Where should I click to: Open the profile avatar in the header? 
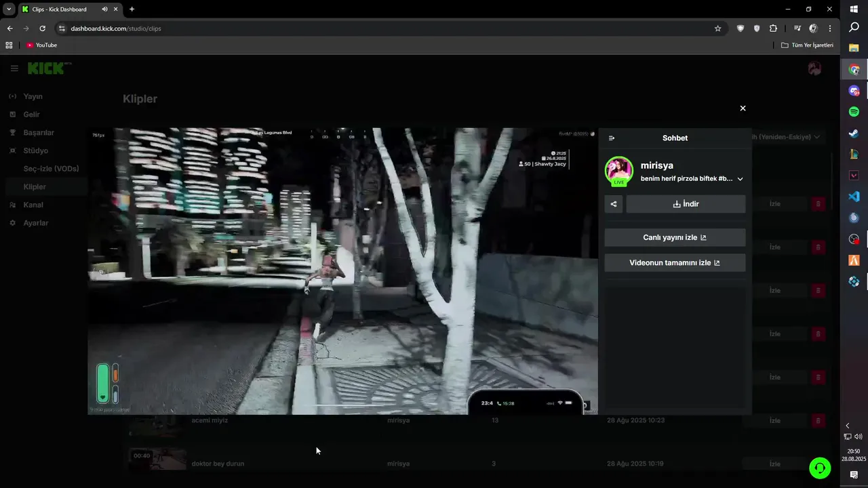(x=814, y=68)
